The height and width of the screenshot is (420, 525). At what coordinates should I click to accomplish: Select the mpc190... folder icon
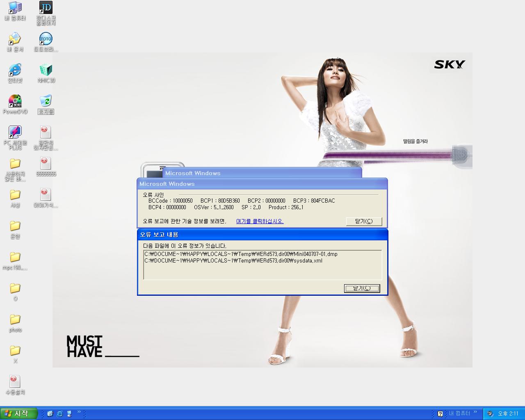click(15, 261)
